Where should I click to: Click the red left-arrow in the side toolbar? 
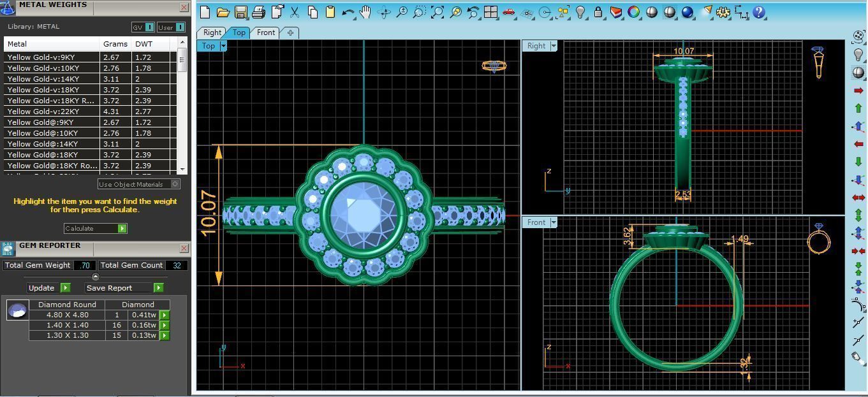858,145
